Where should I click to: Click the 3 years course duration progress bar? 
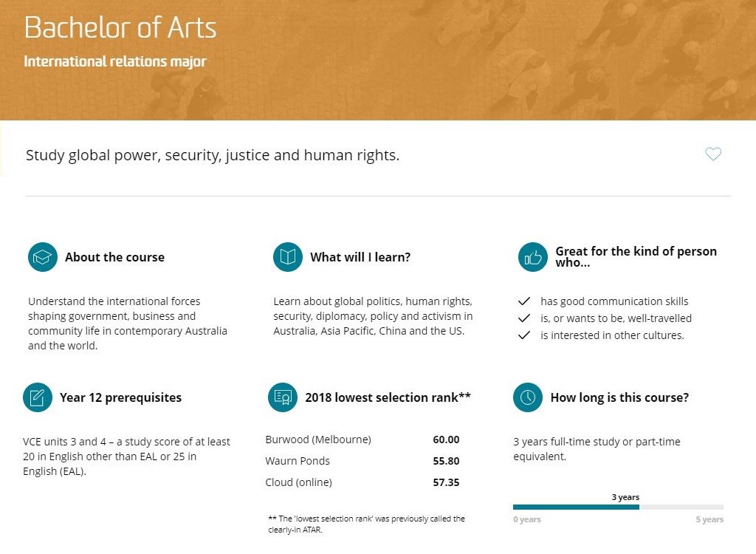[618, 507]
